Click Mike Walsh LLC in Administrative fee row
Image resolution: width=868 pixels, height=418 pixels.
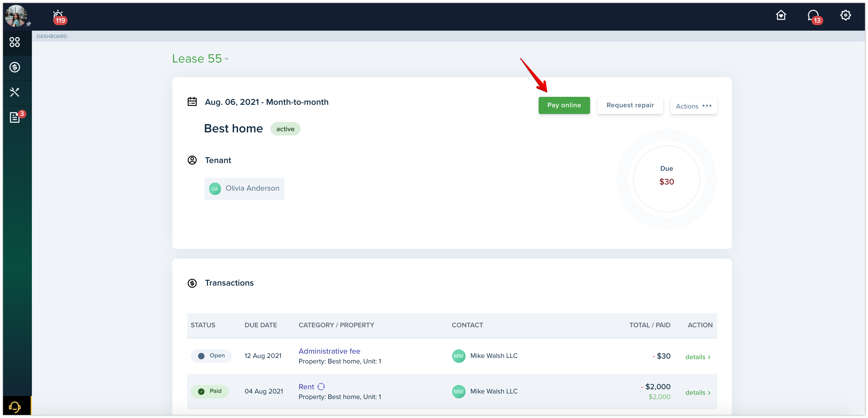pos(494,356)
